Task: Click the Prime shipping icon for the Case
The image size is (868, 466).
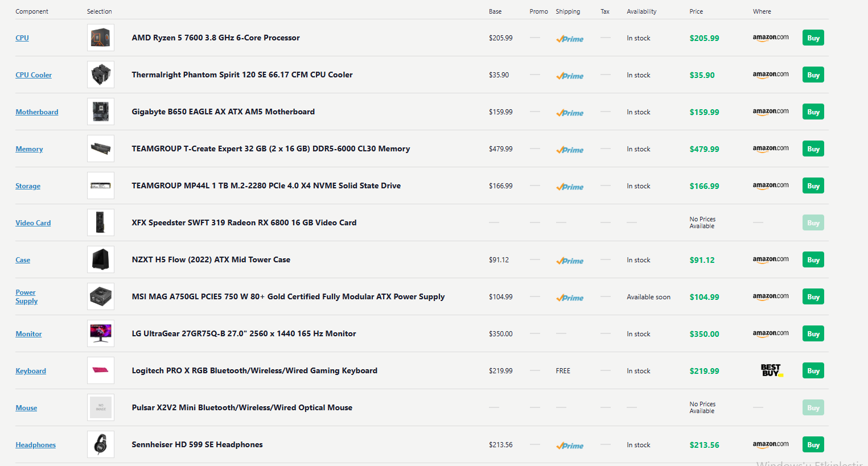Action: click(570, 261)
